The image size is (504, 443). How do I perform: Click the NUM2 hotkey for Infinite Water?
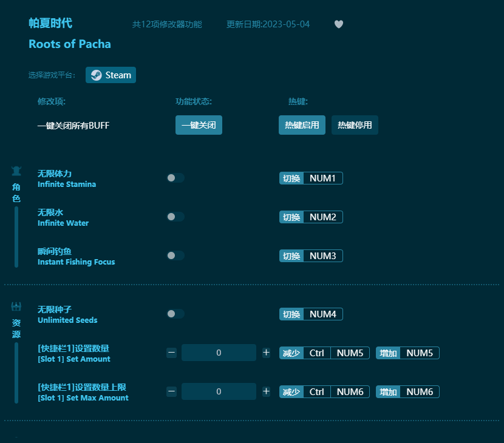(322, 217)
